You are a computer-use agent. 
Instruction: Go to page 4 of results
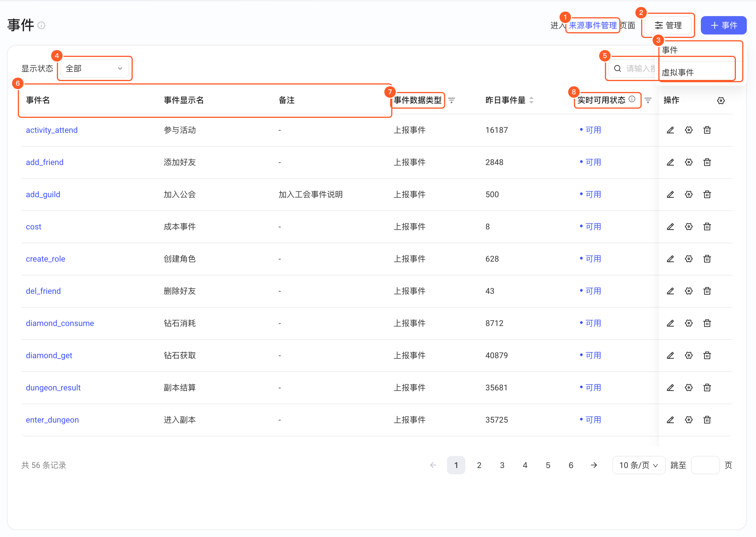[x=525, y=465]
